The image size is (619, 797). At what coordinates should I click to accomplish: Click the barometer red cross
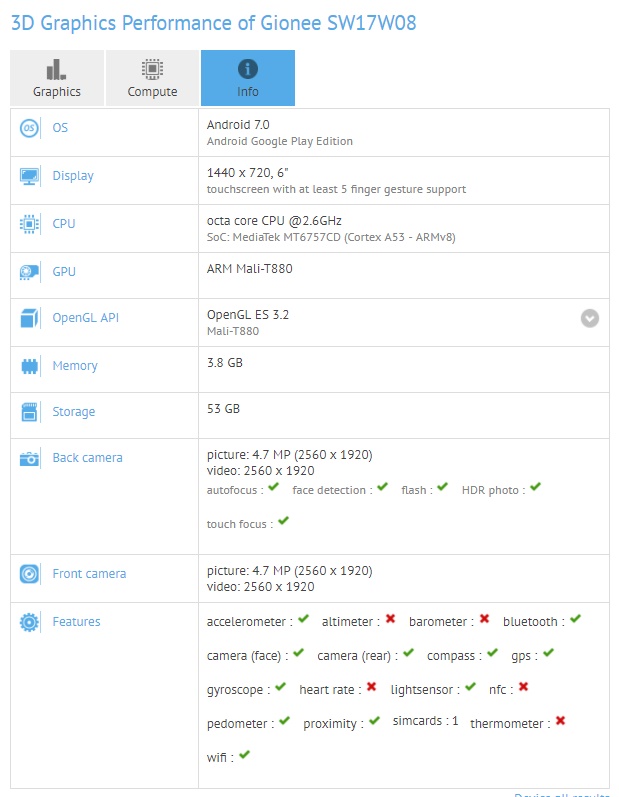point(484,619)
